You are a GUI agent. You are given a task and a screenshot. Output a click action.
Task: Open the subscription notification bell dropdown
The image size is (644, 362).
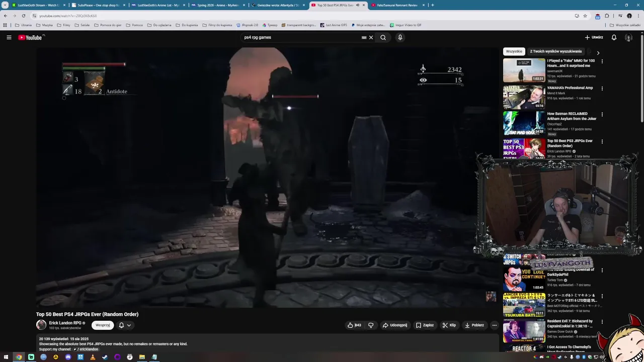coord(125,325)
